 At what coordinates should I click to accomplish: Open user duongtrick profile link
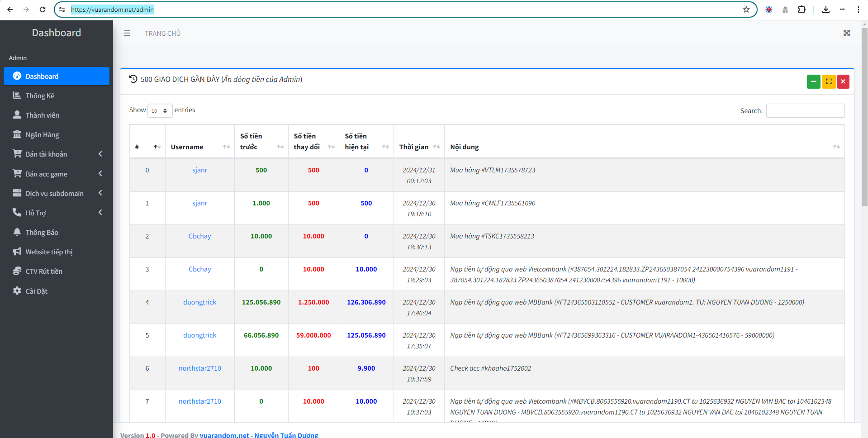click(199, 302)
